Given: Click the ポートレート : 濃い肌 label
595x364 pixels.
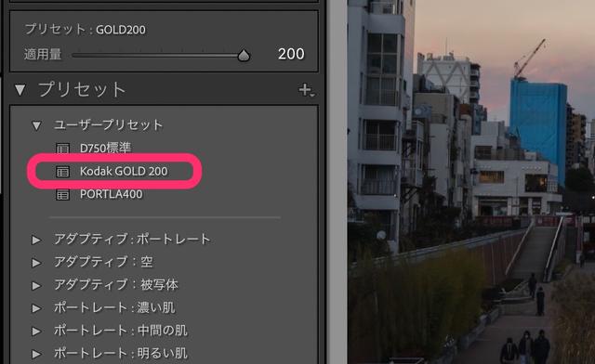Looking at the screenshot, I should tap(114, 307).
